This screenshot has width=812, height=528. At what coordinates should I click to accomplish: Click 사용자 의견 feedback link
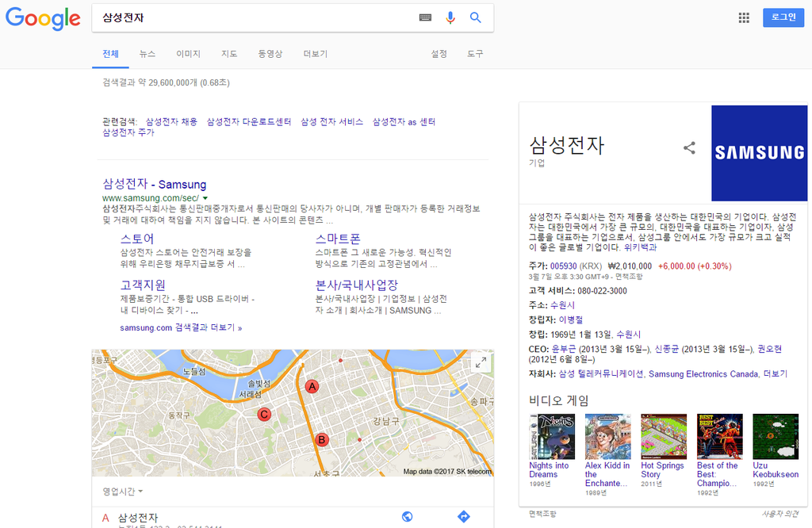click(x=780, y=514)
